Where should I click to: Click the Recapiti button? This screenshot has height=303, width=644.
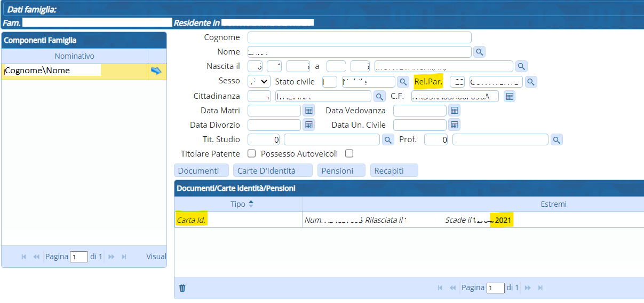click(394, 170)
